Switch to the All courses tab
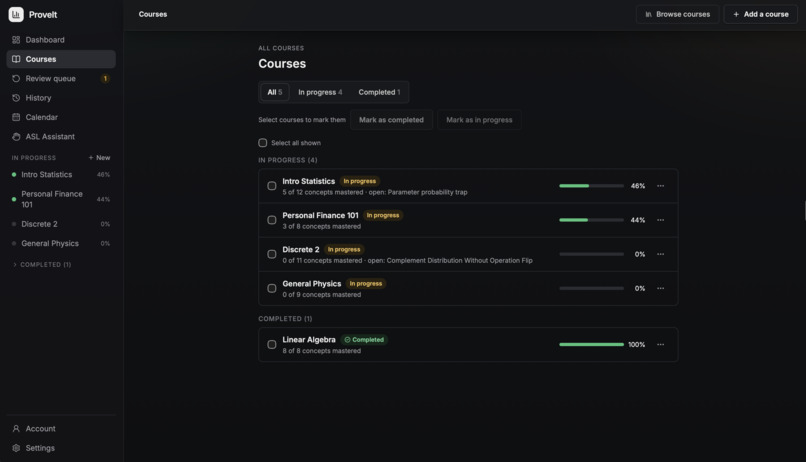806x462 pixels. coord(274,93)
